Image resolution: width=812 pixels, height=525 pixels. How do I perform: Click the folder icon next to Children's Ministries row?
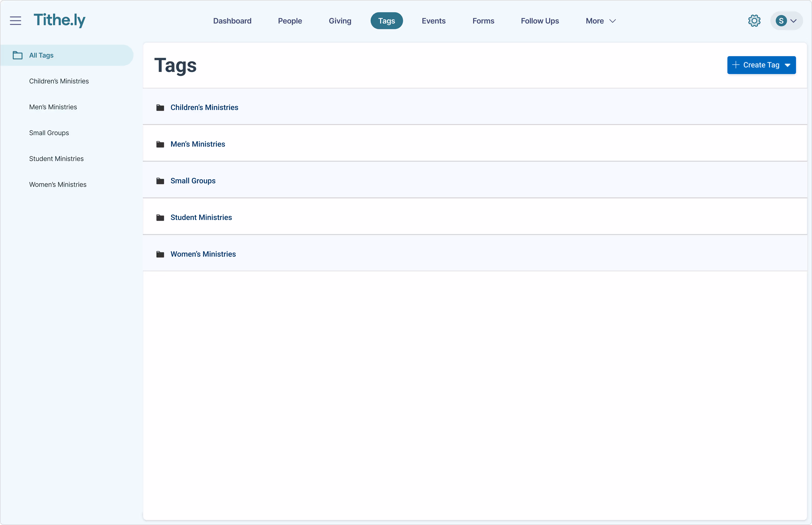coord(160,107)
